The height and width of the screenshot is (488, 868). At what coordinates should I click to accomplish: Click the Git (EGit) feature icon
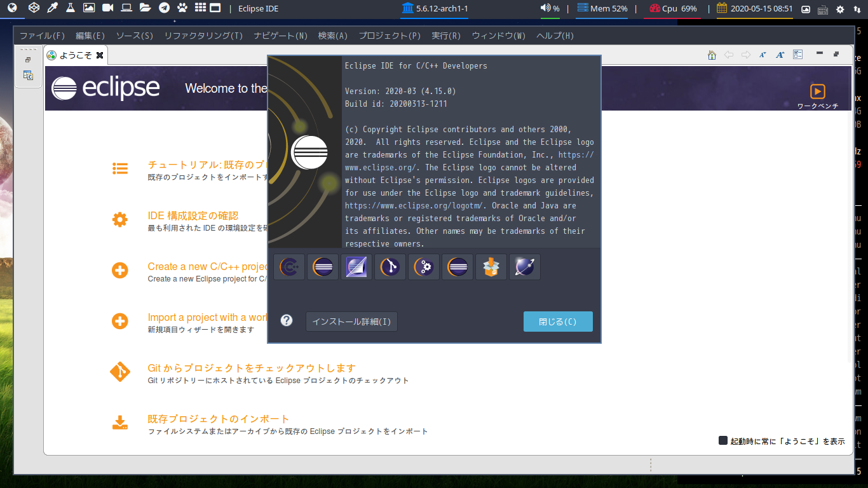pyautogui.click(x=390, y=267)
